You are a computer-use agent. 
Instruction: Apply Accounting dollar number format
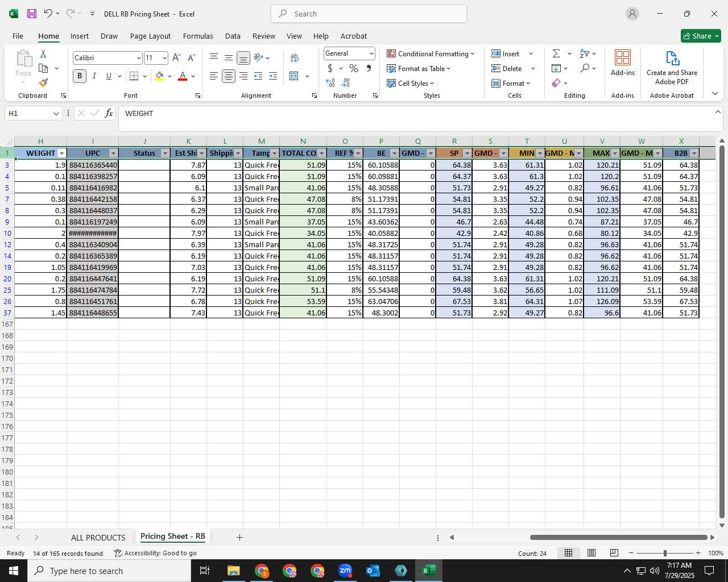(x=330, y=68)
